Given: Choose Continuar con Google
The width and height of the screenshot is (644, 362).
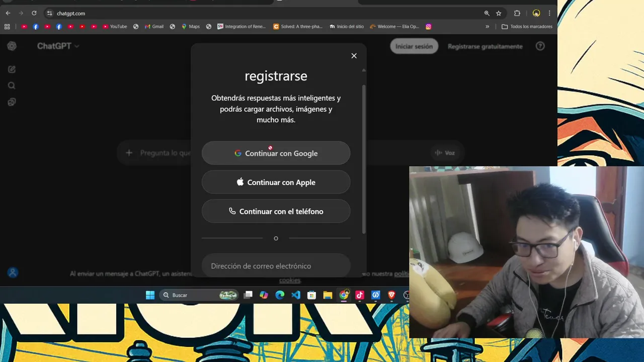Looking at the screenshot, I should (276, 153).
